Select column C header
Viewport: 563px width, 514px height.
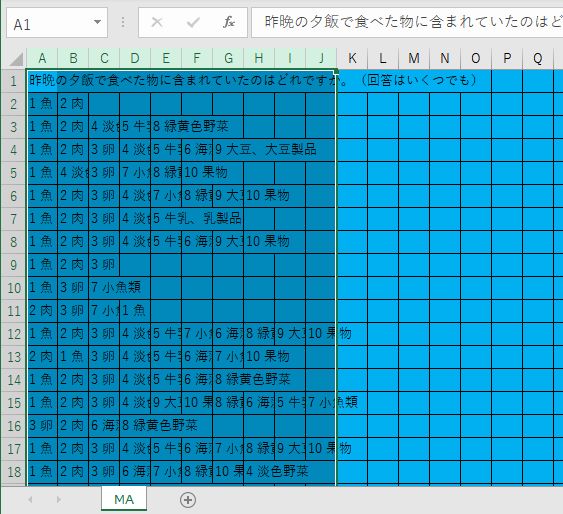104,58
